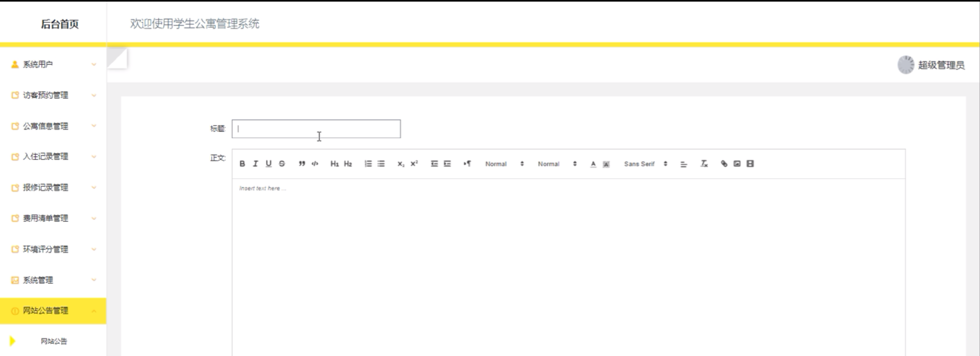Click the strikethrough icon
This screenshot has width=980, height=356.
coord(282,164)
